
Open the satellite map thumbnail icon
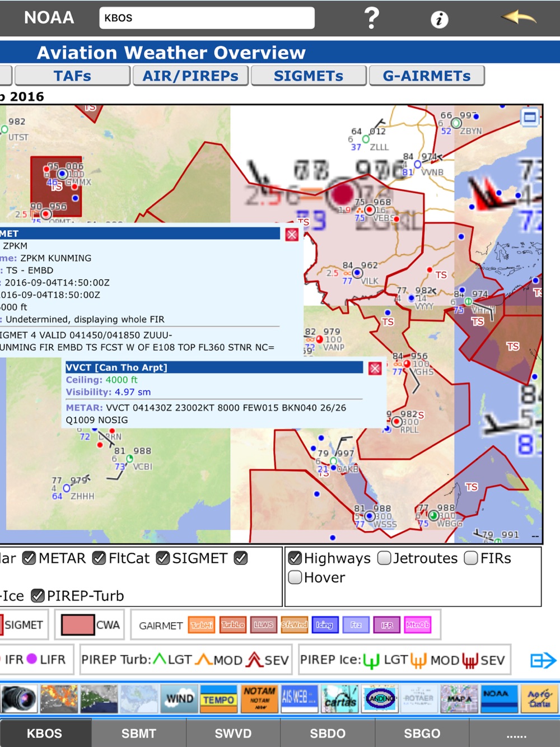tap(99, 699)
